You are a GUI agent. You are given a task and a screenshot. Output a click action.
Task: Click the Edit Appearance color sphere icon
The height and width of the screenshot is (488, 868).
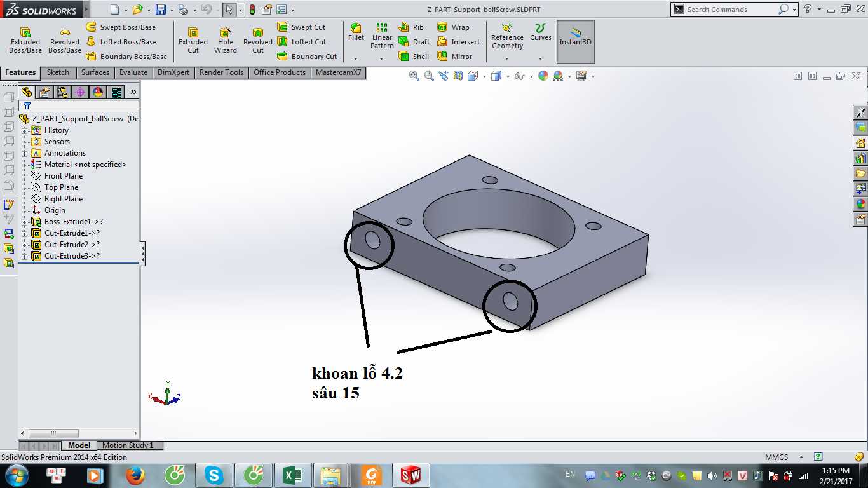coord(543,76)
